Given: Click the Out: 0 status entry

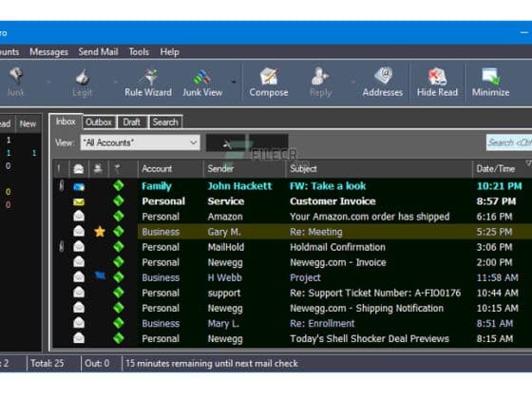Looking at the screenshot, I should point(97,363).
